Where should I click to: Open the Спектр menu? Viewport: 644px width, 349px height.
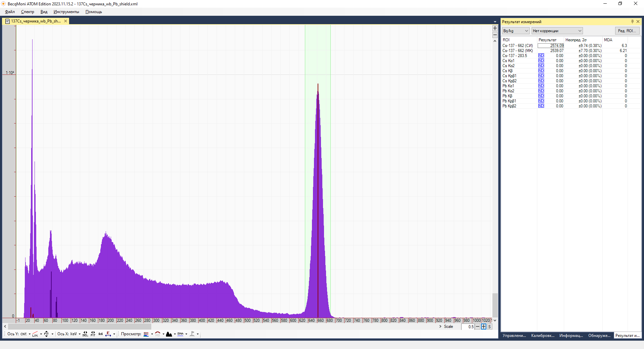[28, 12]
